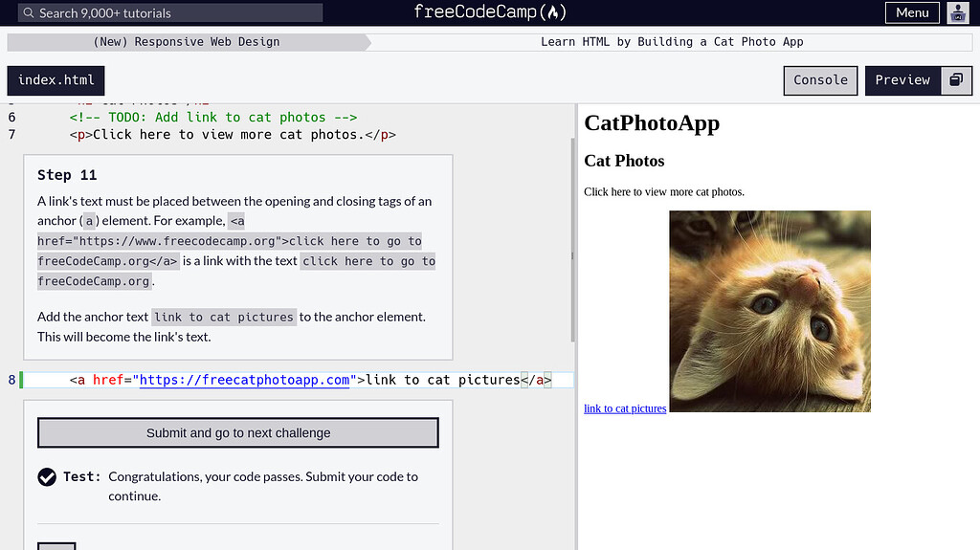
Task: Select the index.html file tab
Action: tap(56, 80)
